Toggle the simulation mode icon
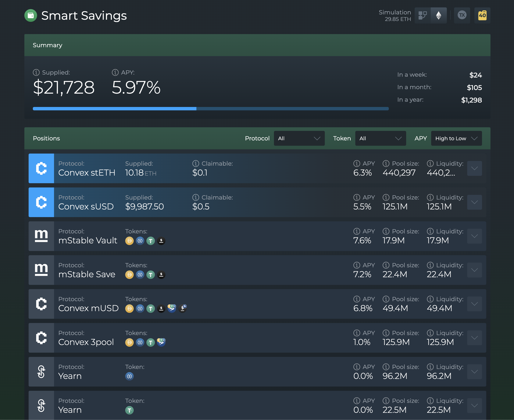This screenshot has width=514, height=420. [x=422, y=15]
